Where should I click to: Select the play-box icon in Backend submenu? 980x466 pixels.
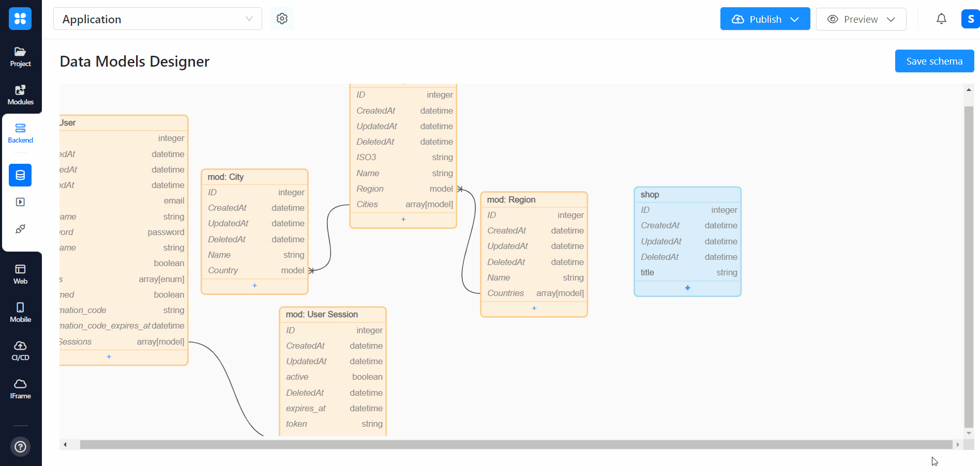point(20,202)
